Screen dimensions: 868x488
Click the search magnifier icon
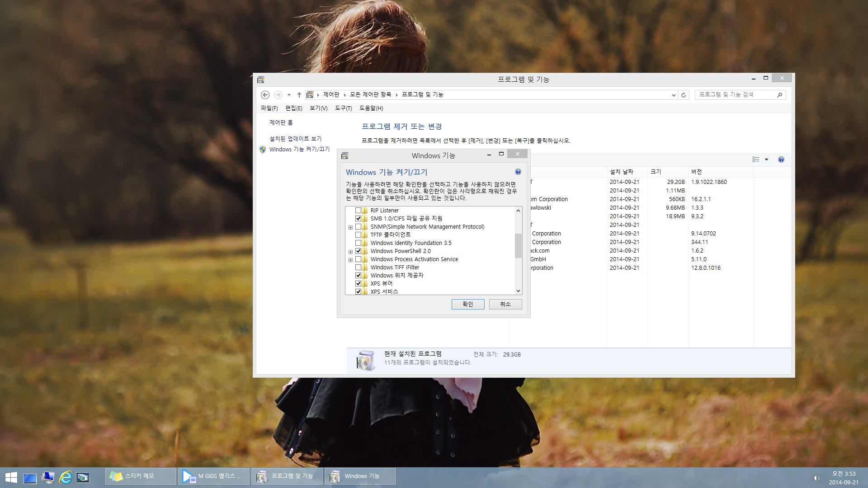(x=779, y=95)
